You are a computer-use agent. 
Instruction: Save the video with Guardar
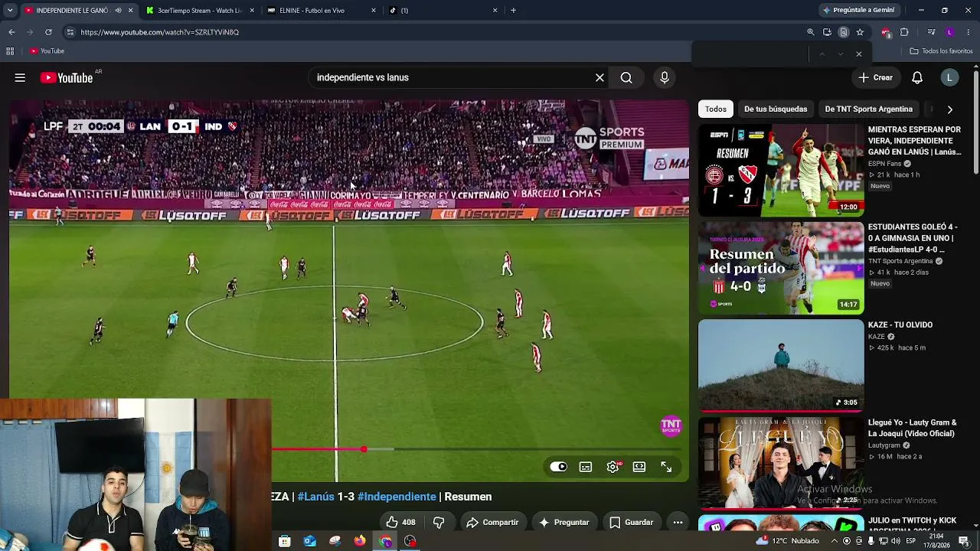click(632, 522)
